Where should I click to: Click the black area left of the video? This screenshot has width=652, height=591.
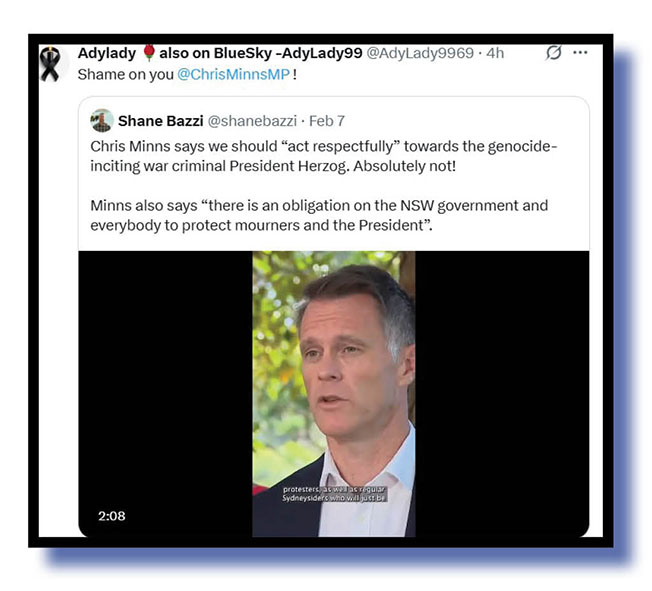click(165, 393)
